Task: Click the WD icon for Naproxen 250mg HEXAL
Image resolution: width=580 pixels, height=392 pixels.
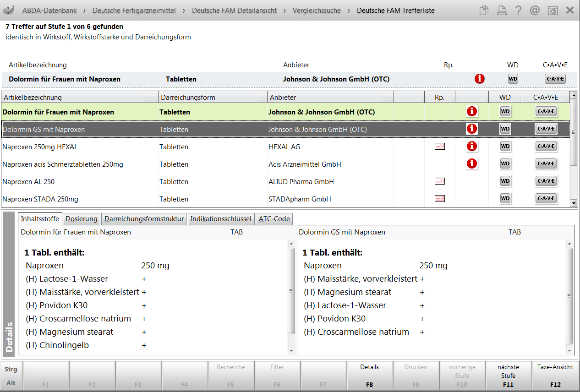Action: pyautogui.click(x=505, y=146)
